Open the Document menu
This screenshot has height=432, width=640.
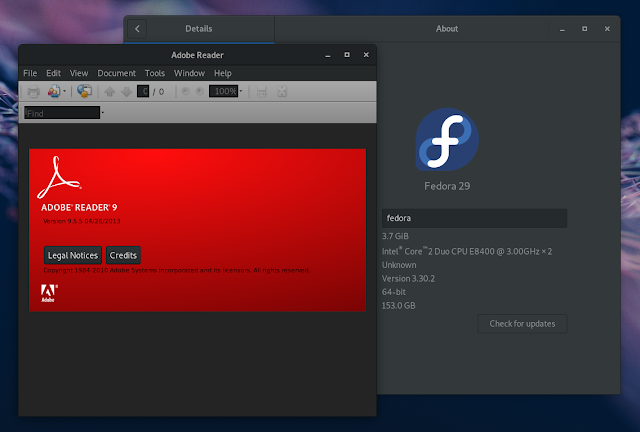click(x=116, y=73)
